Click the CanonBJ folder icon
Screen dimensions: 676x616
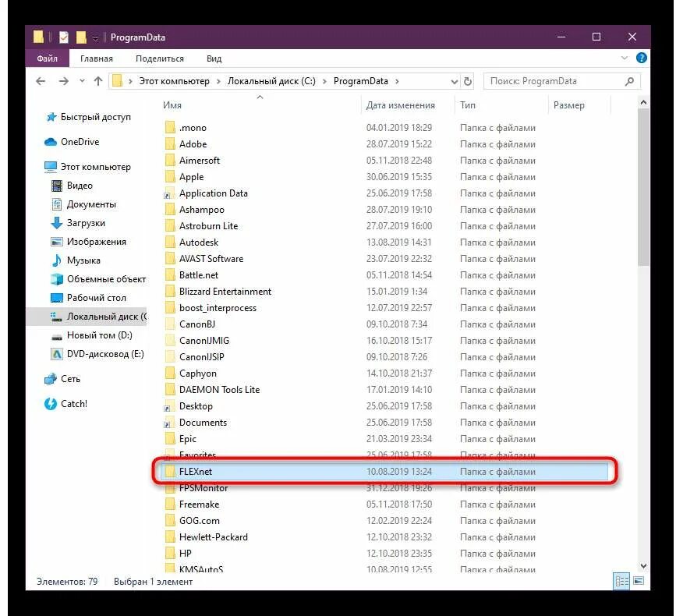171,324
